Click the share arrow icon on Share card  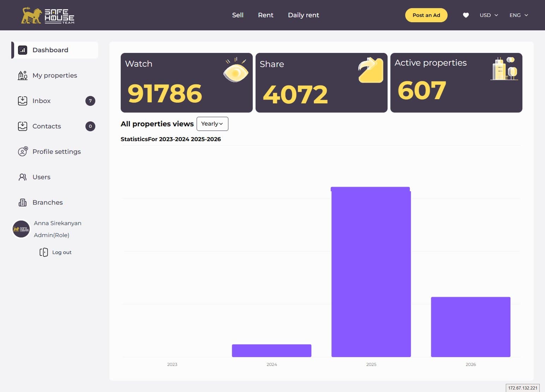point(371,70)
